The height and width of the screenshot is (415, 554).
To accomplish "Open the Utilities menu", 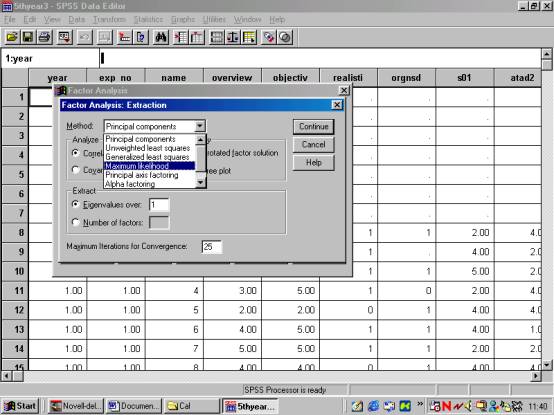I will pos(214,19).
